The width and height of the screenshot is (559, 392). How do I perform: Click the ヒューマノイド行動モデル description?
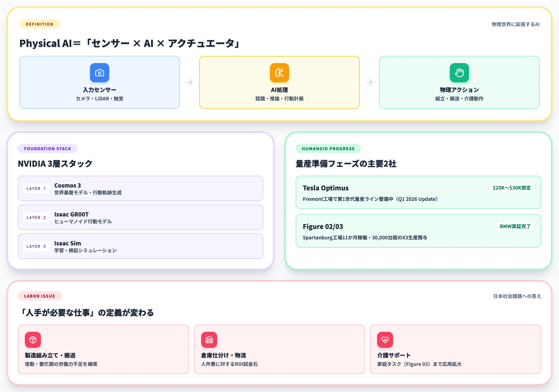click(83, 222)
